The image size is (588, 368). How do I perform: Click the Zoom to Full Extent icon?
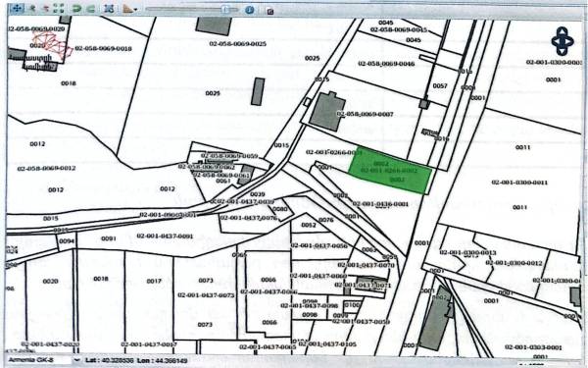(x=59, y=8)
